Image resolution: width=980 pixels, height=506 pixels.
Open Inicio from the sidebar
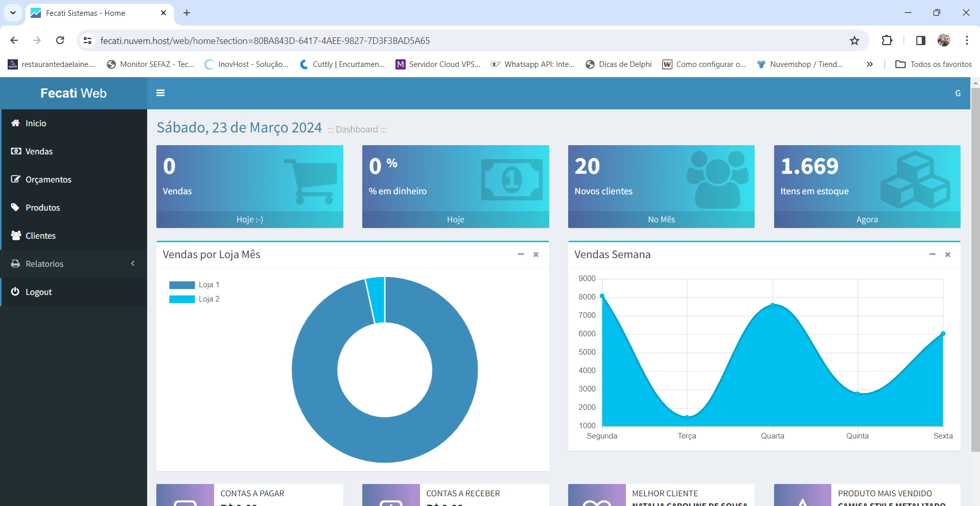(x=36, y=123)
